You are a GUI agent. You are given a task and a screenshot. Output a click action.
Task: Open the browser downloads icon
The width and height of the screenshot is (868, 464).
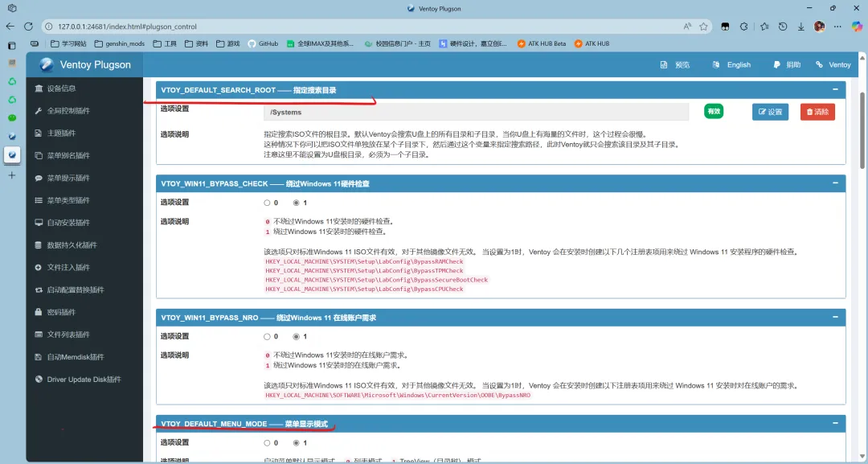click(x=801, y=26)
